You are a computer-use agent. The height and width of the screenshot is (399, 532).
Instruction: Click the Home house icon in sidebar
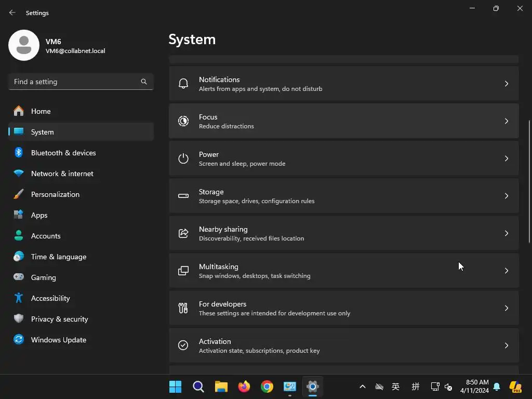click(x=19, y=111)
